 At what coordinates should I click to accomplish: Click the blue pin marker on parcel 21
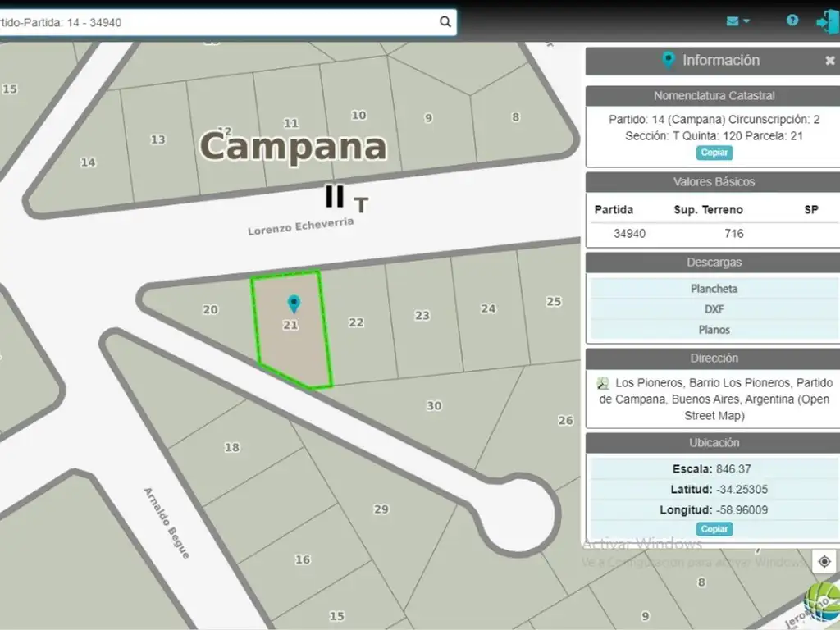click(293, 304)
